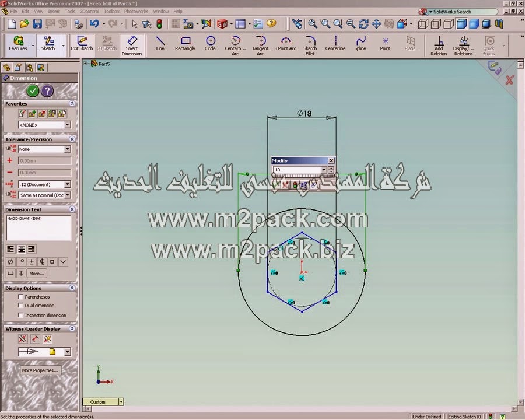The height and width of the screenshot is (420, 525).
Task: Click the Dimension Text box
Action: (38, 228)
